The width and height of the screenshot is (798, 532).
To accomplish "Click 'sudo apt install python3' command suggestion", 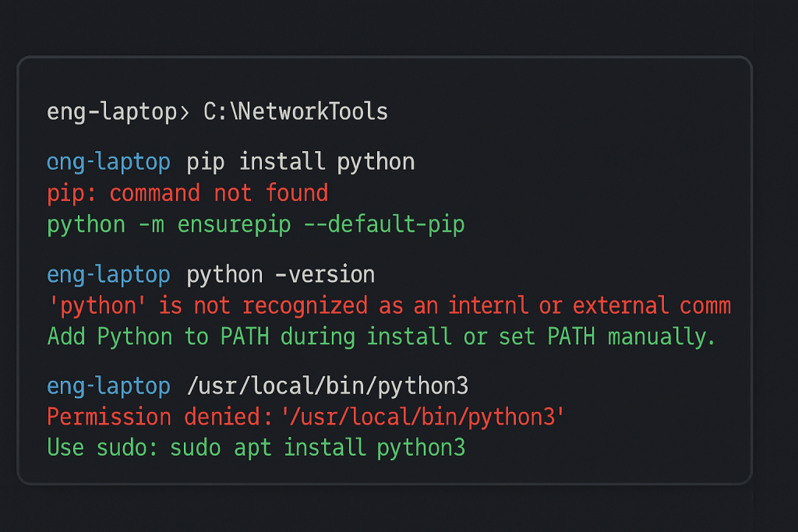I will coord(317,448).
